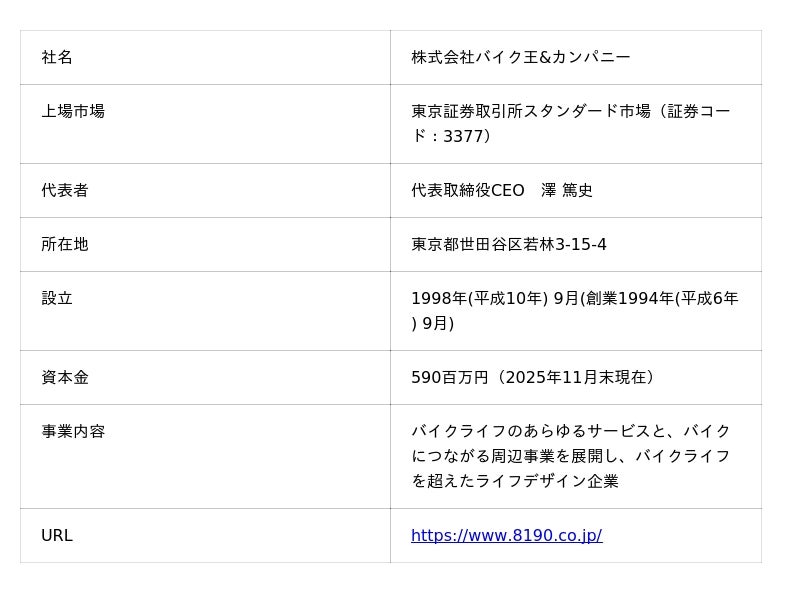Click the address 東京都世田谷区若林3-15-4
This screenshot has height=593, width=800.
pos(508,244)
